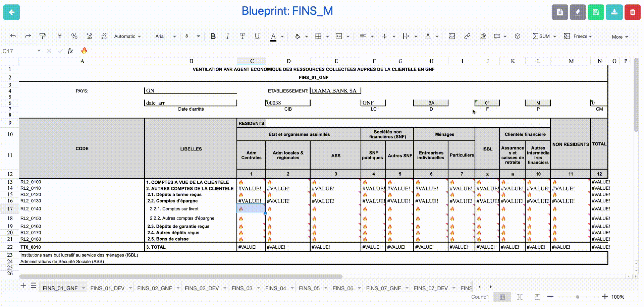Apply the text color button

273,37
